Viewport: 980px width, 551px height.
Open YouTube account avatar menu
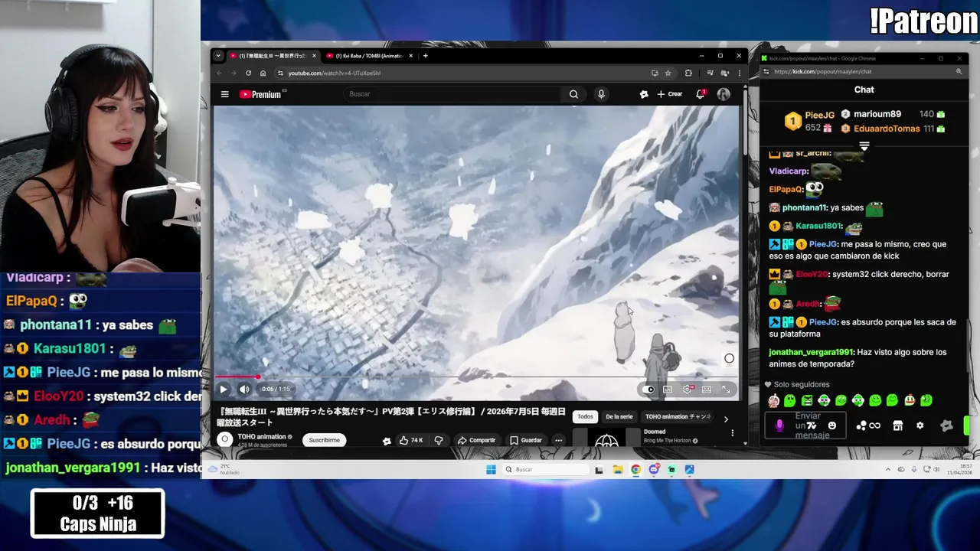pos(724,94)
